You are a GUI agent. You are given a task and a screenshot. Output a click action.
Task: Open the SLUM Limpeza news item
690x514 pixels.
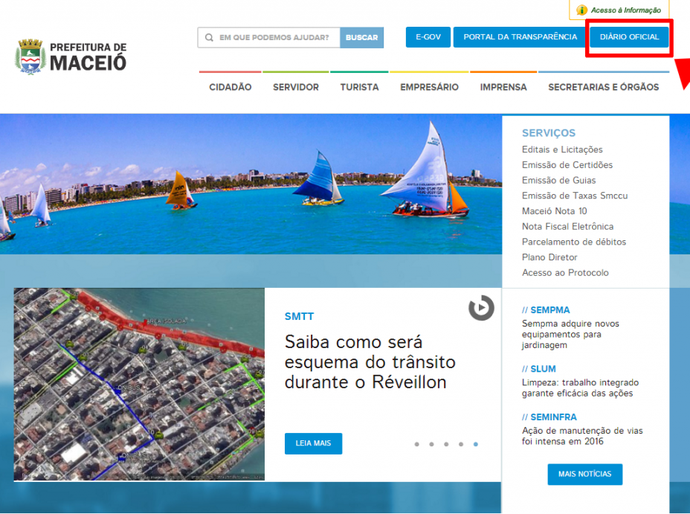click(x=580, y=388)
